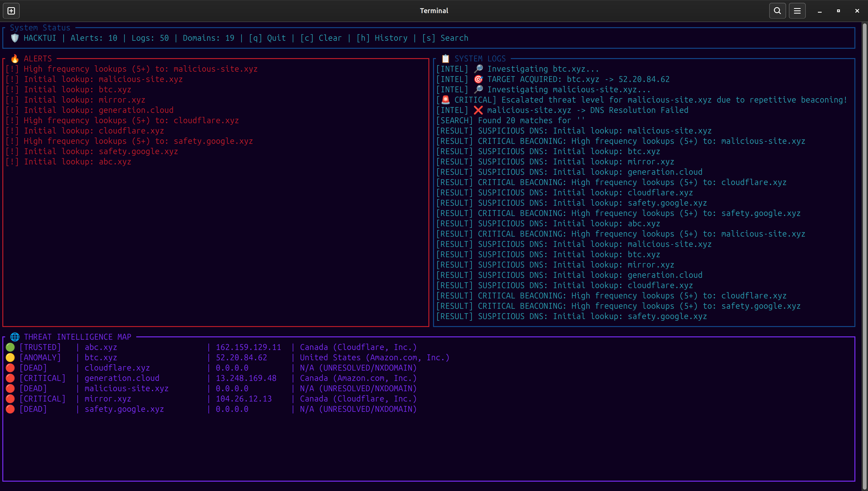
Task: Click magnifier icon on Investigating btc.xyz log
Action: (x=478, y=69)
